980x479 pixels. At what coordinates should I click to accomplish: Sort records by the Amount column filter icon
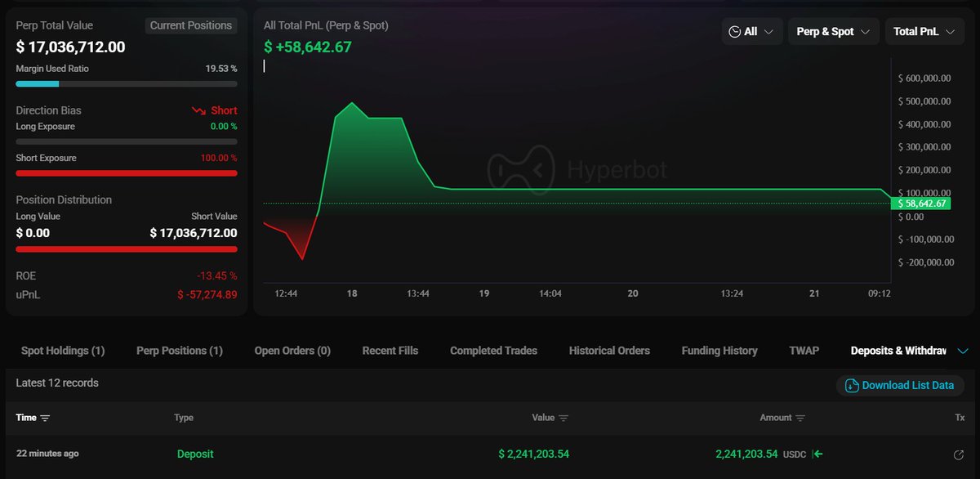pos(800,418)
